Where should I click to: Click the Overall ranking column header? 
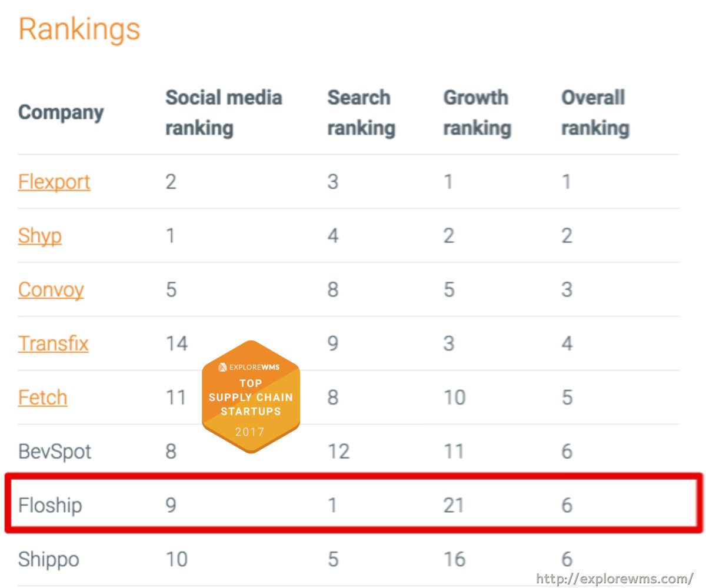[595, 112]
